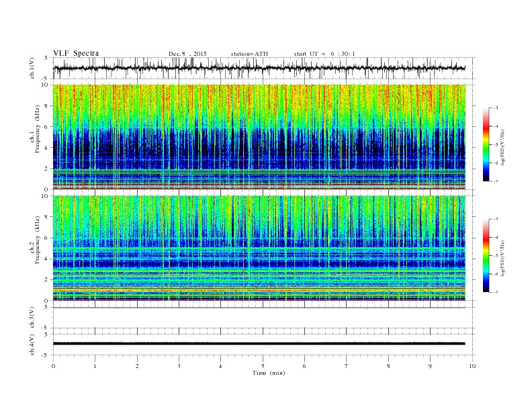Click time-axis tick label "5"
Image resolution: width=532 pixels, height=411 pixels.
(263, 366)
